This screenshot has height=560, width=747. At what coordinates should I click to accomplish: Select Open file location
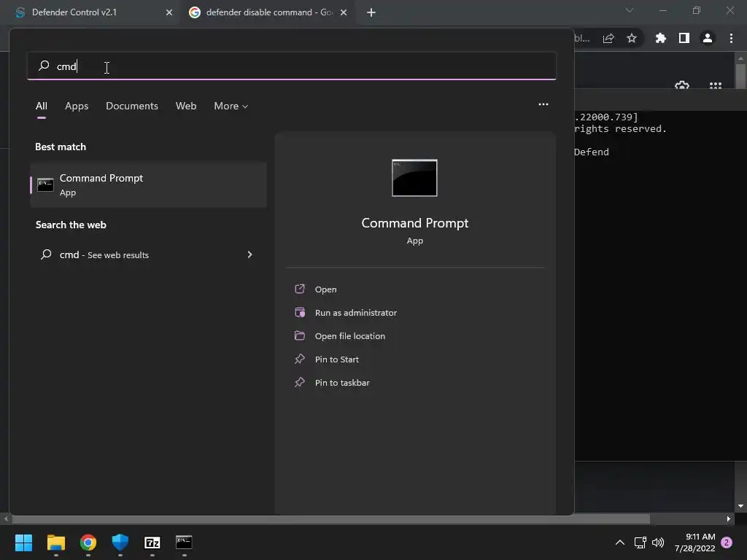[x=349, y=336]
